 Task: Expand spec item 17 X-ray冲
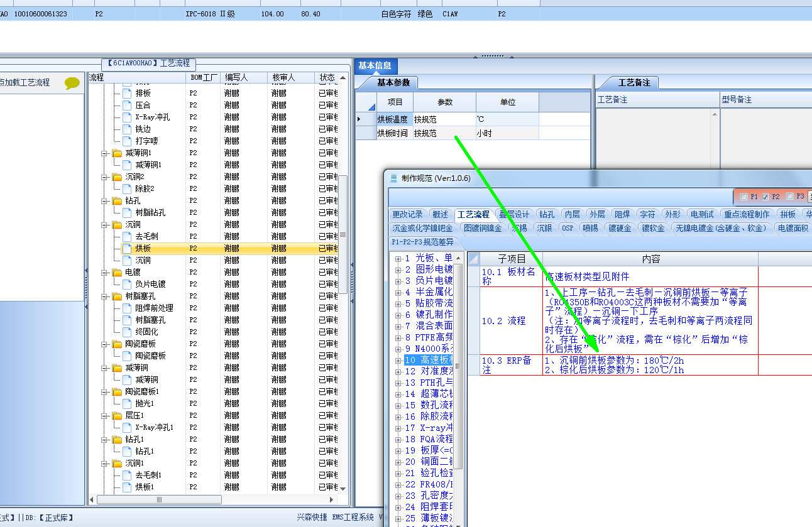(398, 428)
